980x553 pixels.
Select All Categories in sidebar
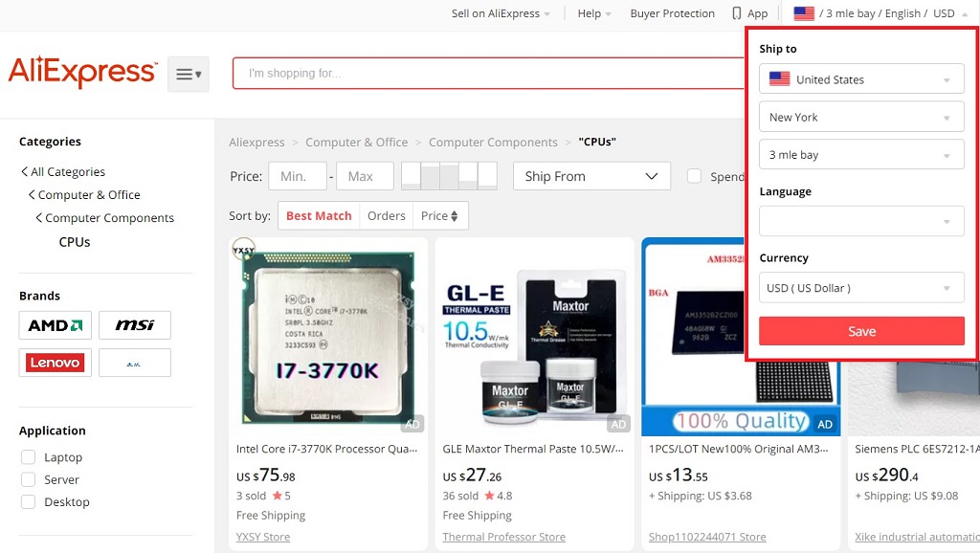pyautogui.click(x=68, y=172)
